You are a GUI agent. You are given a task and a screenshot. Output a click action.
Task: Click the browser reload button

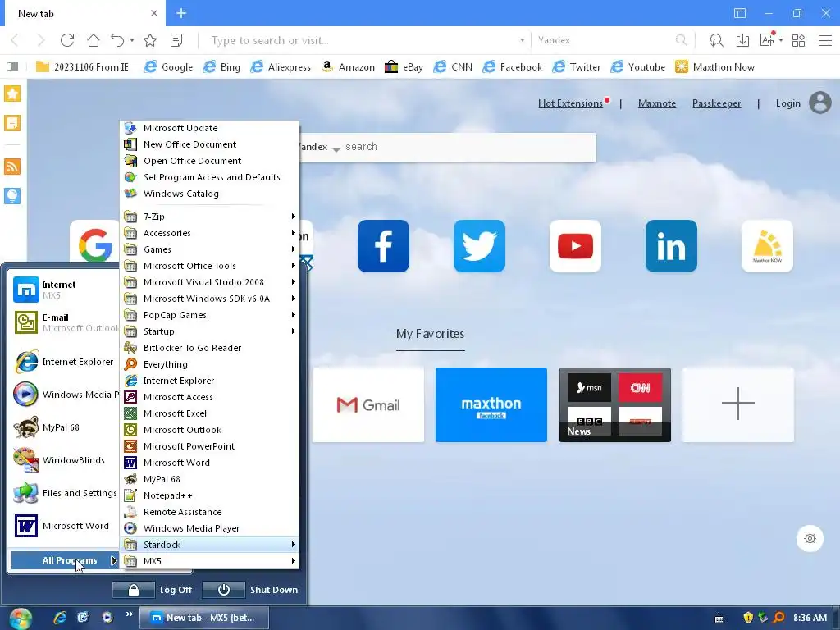click(67, 40)
